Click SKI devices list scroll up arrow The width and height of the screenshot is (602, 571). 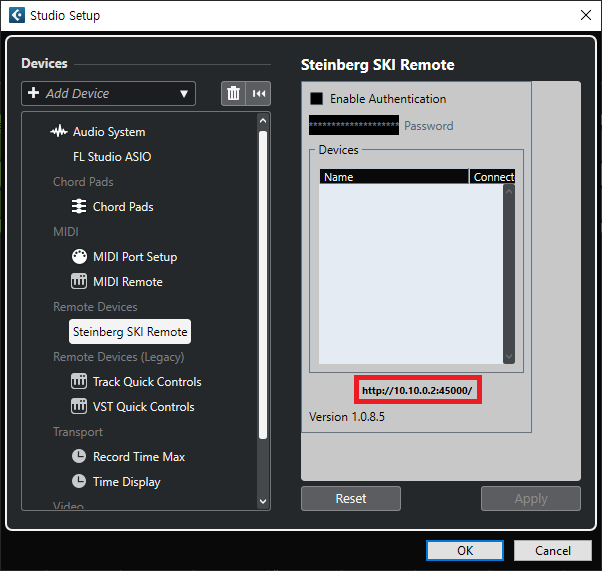(x=509, y=191)
